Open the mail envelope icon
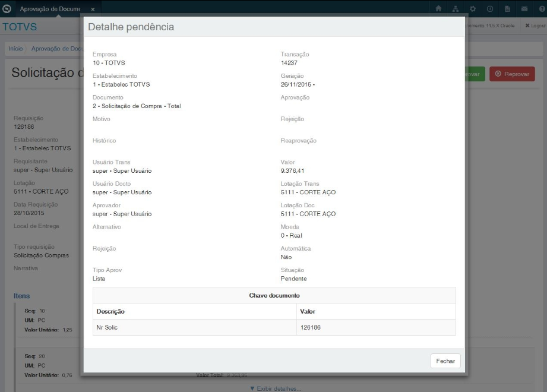 [x=524, y=9]
